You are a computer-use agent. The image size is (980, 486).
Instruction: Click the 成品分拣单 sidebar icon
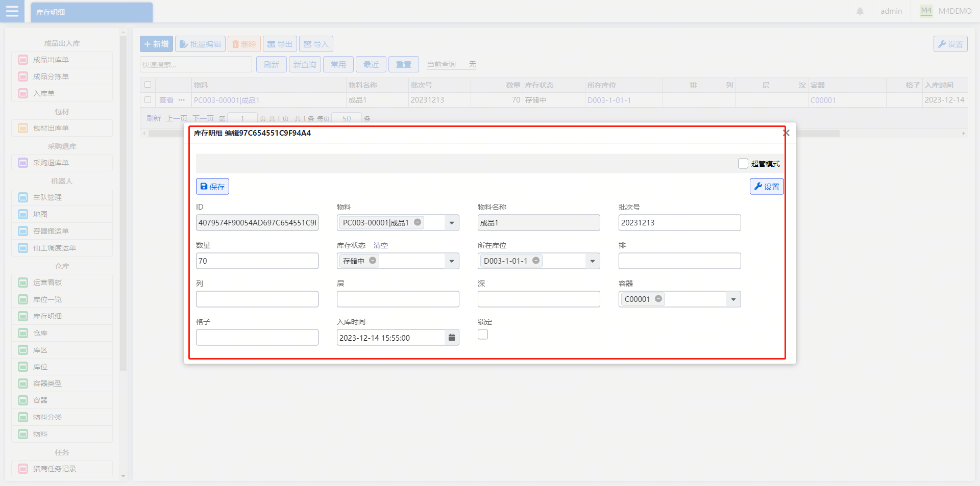pos(23,76)
